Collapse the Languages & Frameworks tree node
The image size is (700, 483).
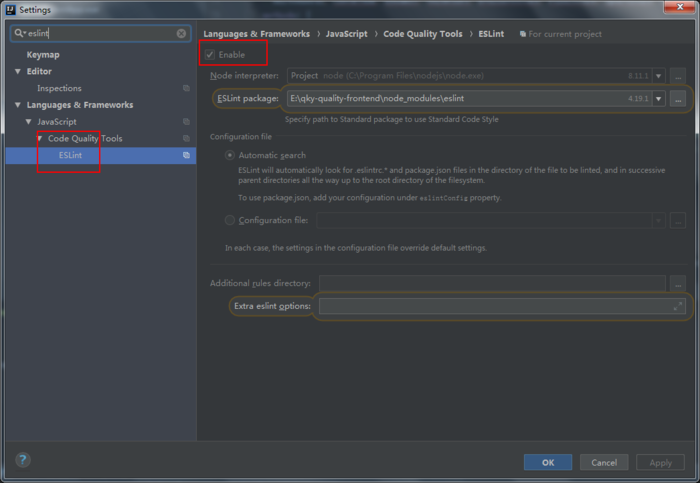tap(18, 105)
